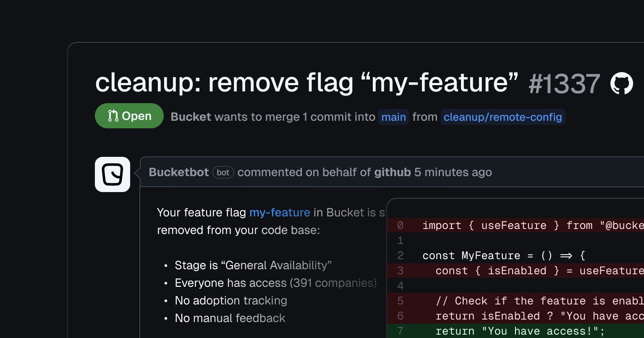Click the bold Bucket author name
644x338 pixels.
point(191,117)
